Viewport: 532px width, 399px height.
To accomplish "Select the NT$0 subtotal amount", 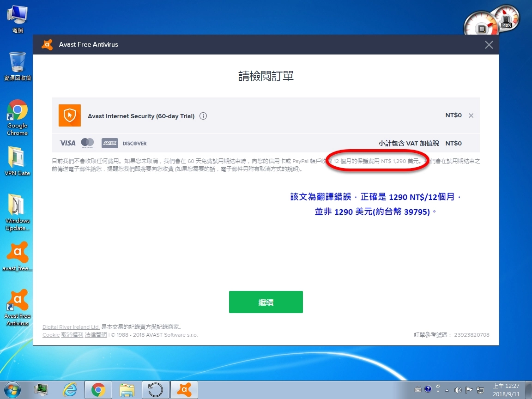I will point(453,143).
